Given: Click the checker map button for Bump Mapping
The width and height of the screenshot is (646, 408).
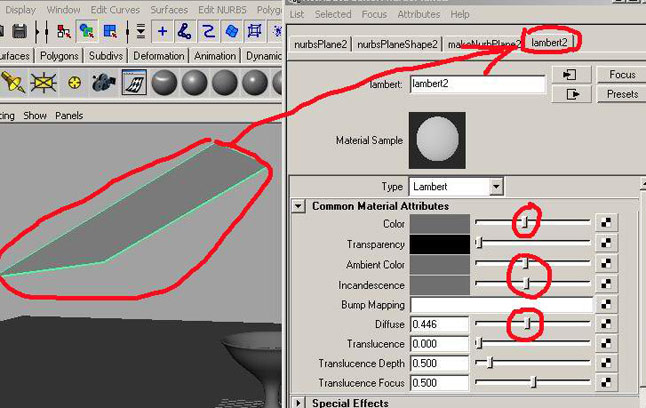Looking at the screenshot, I should click(x=606, y=304).
